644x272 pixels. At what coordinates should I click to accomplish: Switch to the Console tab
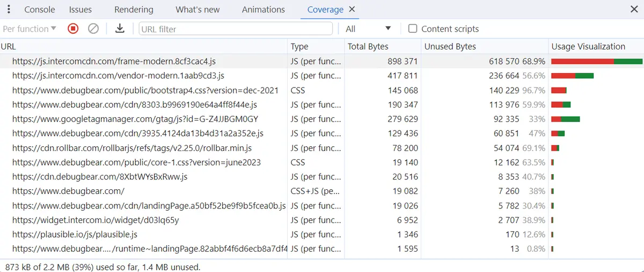point(40,9)
